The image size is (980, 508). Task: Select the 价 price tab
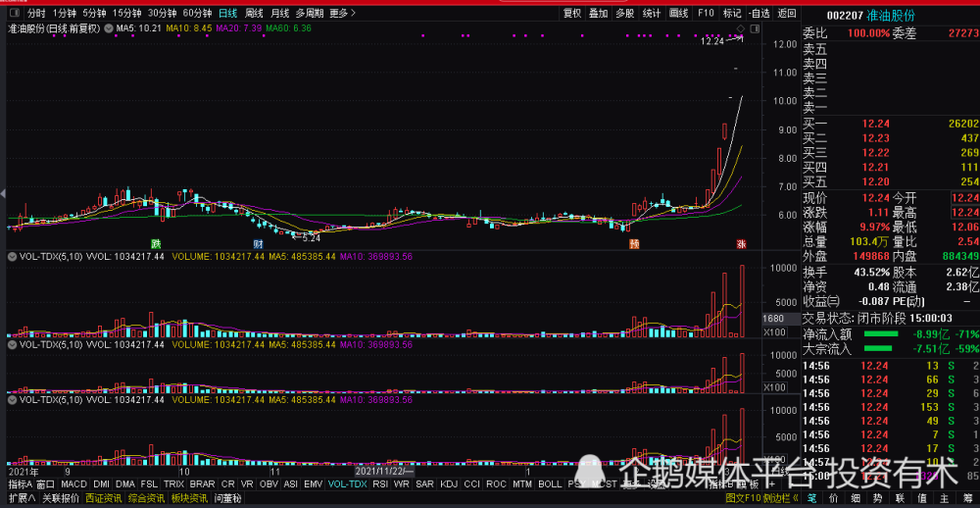pos(833,498)
